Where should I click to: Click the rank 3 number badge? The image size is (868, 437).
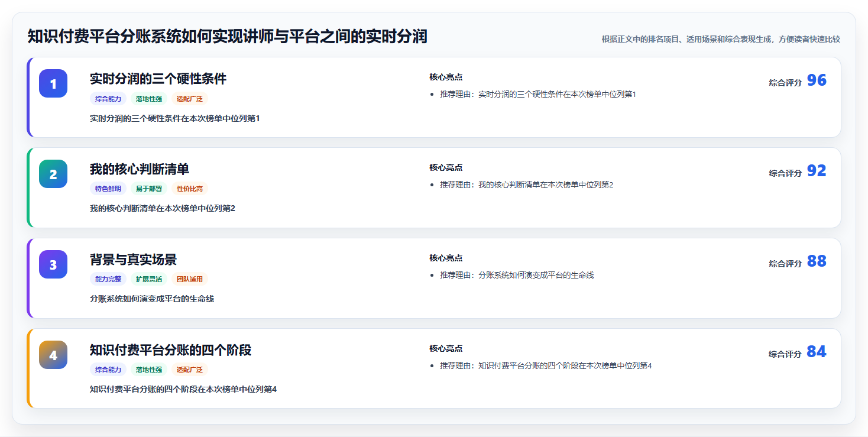(x=53, y=264)
